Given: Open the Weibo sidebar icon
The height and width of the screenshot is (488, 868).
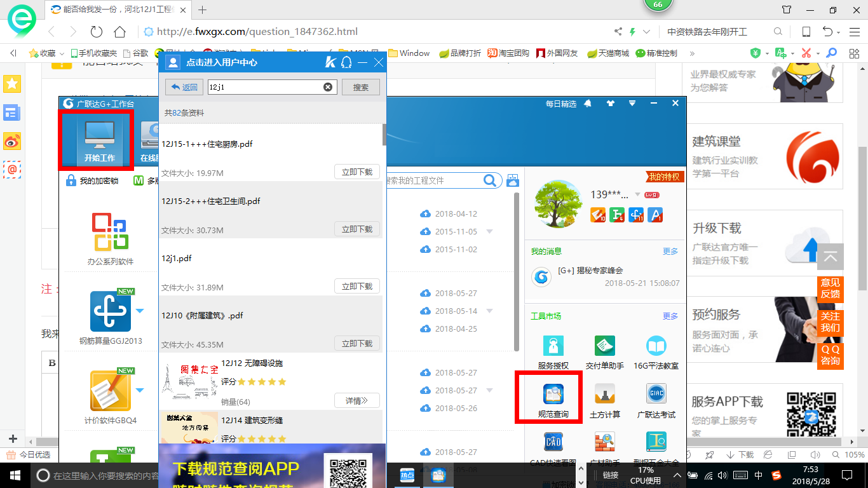Looking at the screenshot, I should 12,142.
